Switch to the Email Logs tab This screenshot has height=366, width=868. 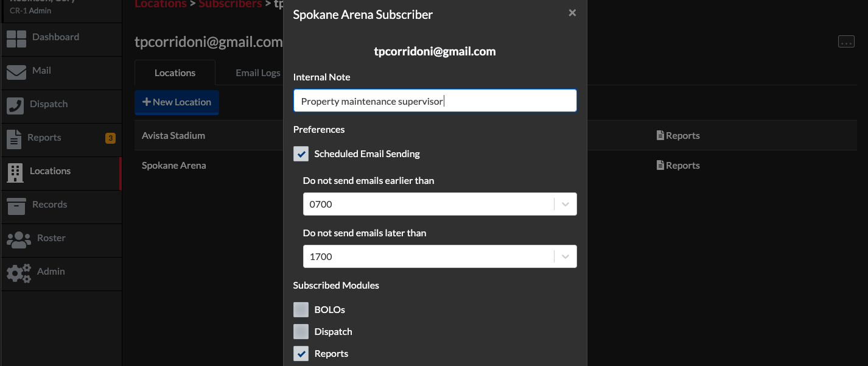(257, 72)
